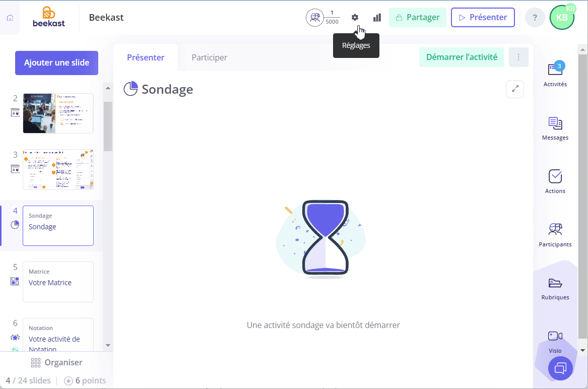Viewport: 588px width, 389px height.
Task: Open the chat support bubble
Action: tap(560, 368)
